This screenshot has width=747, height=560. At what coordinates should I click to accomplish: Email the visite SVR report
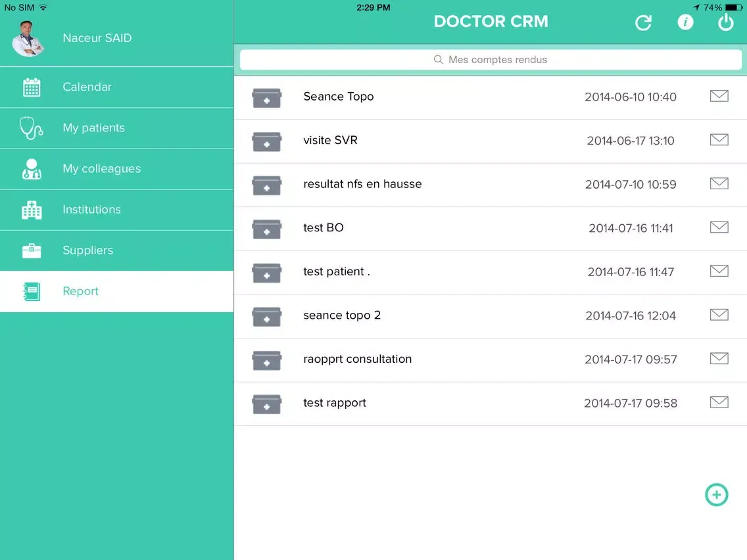(719, 139)
